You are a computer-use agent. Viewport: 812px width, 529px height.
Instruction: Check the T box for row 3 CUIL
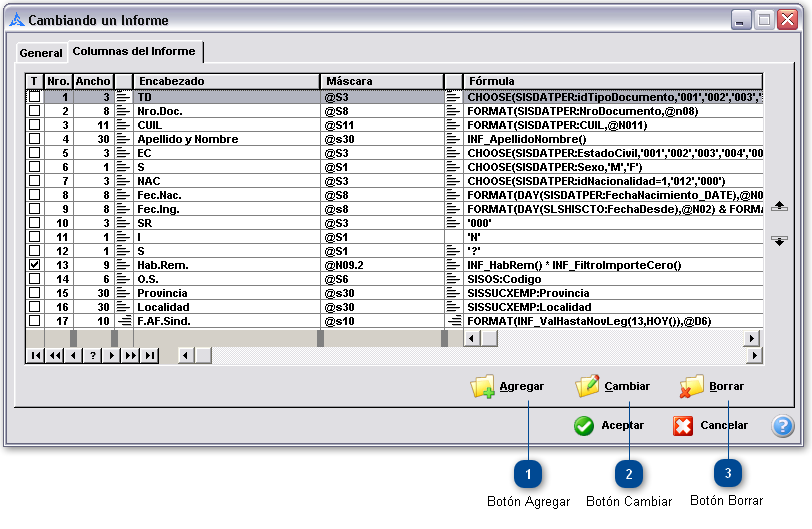point(34,125)
